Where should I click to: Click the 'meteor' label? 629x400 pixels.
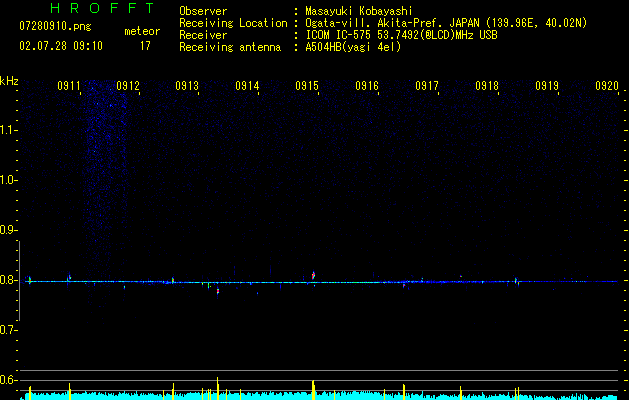pos(142,31)
